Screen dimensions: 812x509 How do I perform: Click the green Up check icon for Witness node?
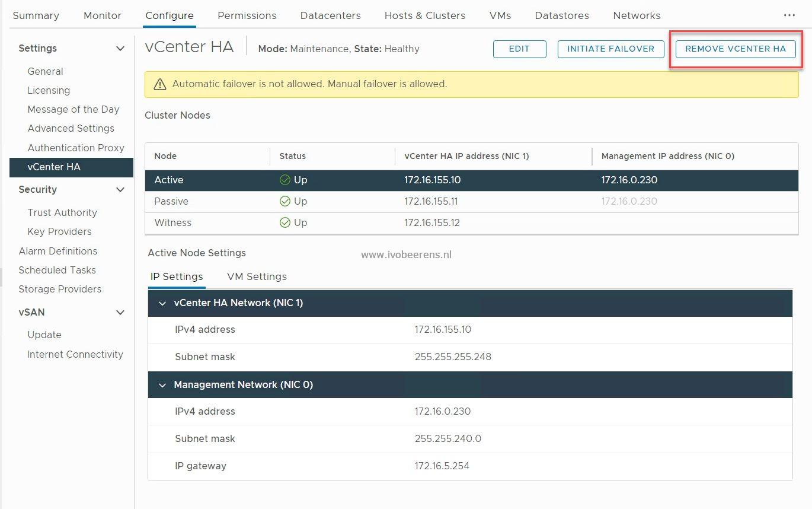point(285,222)
